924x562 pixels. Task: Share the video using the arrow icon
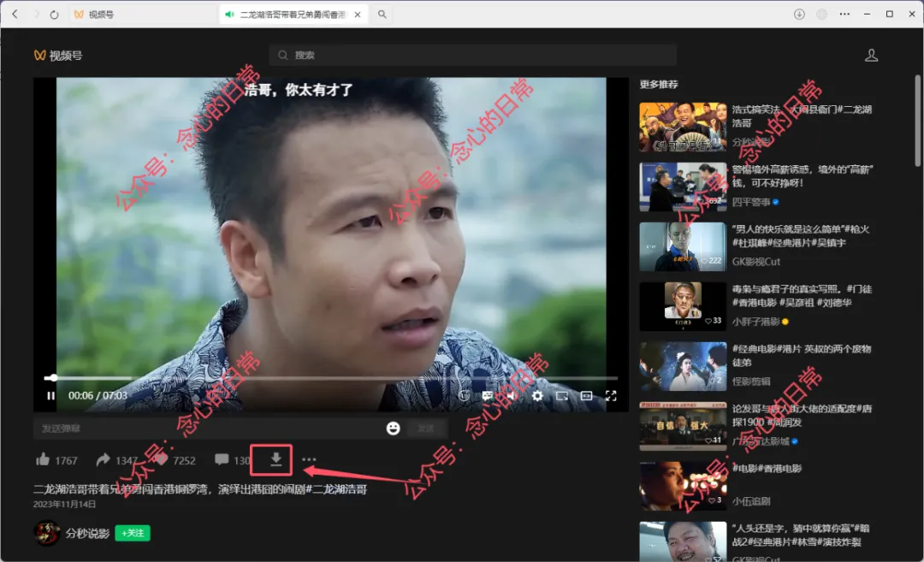point(102,459)
